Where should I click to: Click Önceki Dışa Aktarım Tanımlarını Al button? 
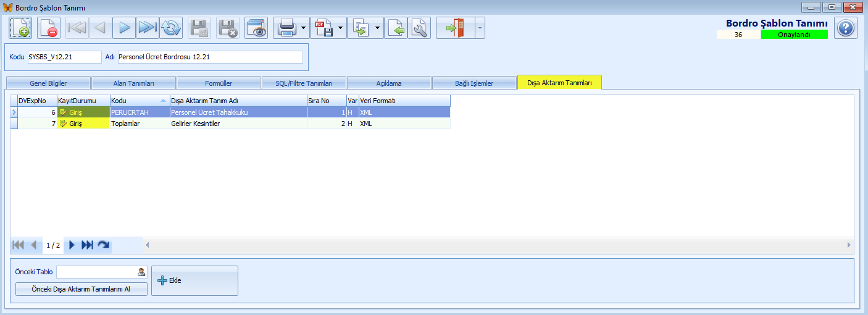(81, 289)
